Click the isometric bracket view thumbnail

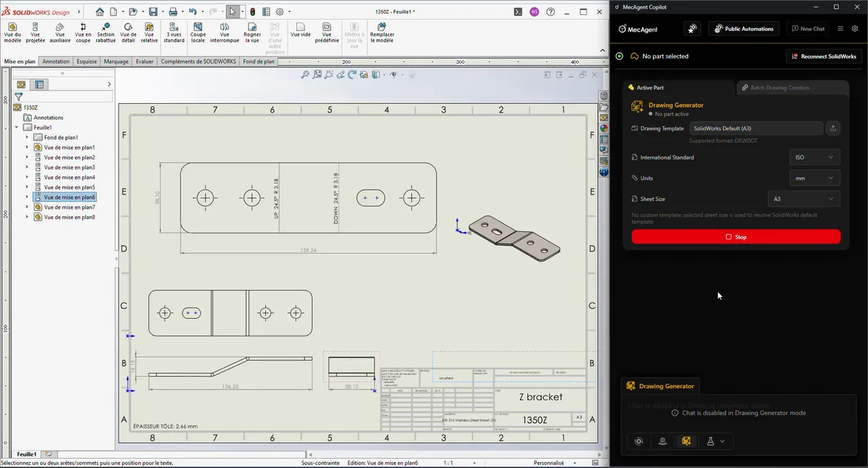pos(515,237)
